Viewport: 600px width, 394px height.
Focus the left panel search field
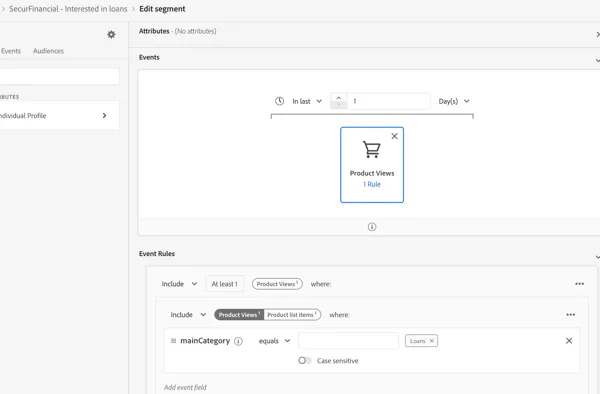pos(59,77)
